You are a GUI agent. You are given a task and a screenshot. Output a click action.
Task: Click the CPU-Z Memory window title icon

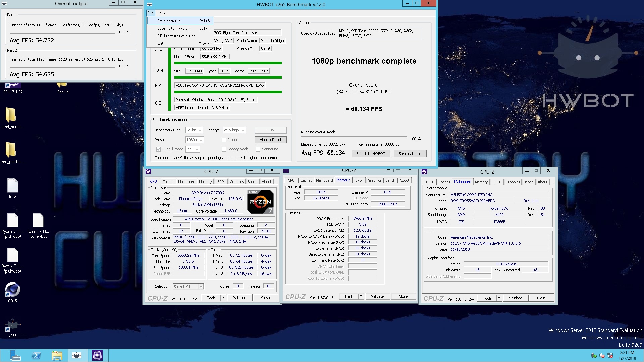pyautogui.click(x=286, y=170)
